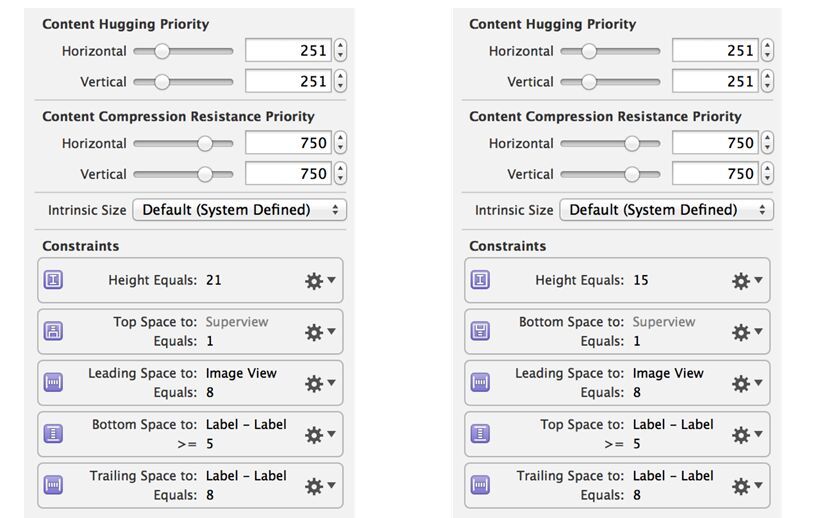Open gear menu for right Height Equals 15 constraint

click(x=747, y=281)
